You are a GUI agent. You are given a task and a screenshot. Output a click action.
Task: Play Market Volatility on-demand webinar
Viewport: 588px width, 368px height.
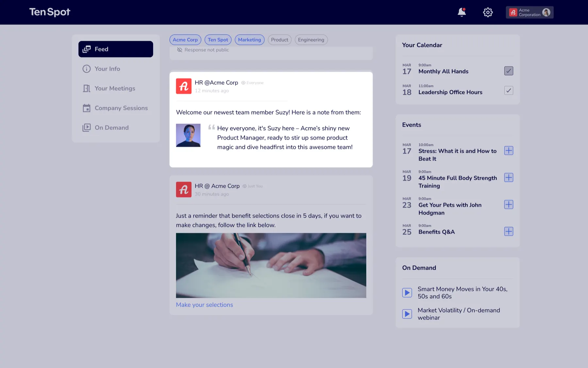407,314
